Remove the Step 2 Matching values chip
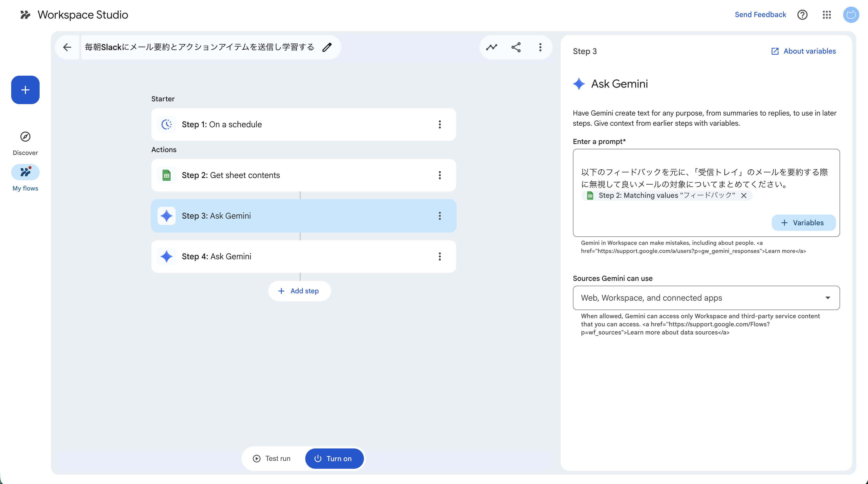This screenshot has height=484, width=868. [744, 196]
